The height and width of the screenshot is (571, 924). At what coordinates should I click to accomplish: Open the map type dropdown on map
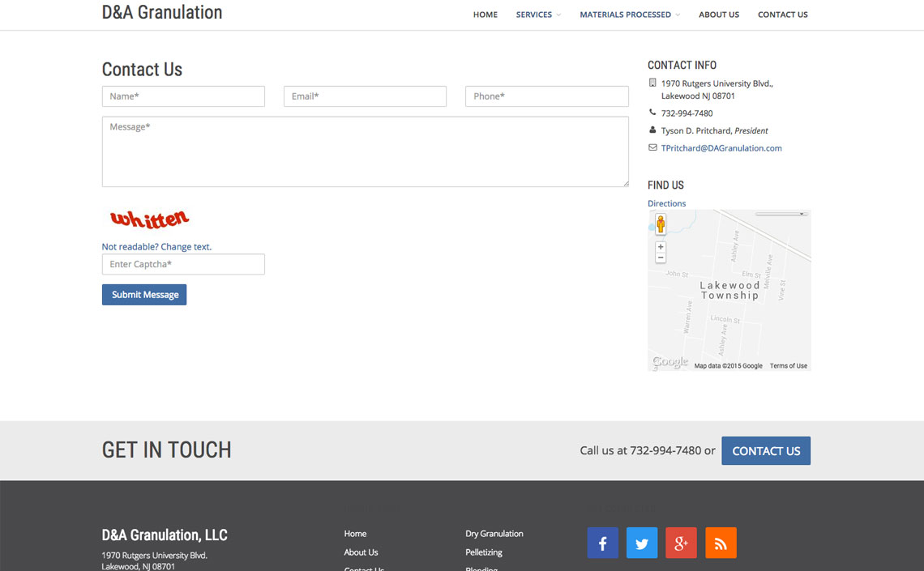781,214
